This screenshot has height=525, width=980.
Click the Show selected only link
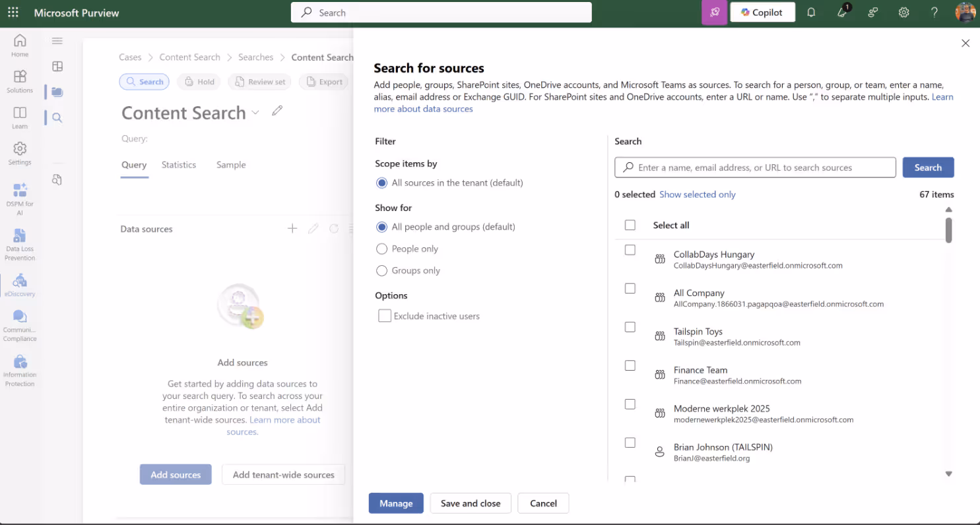coord(698,195)
